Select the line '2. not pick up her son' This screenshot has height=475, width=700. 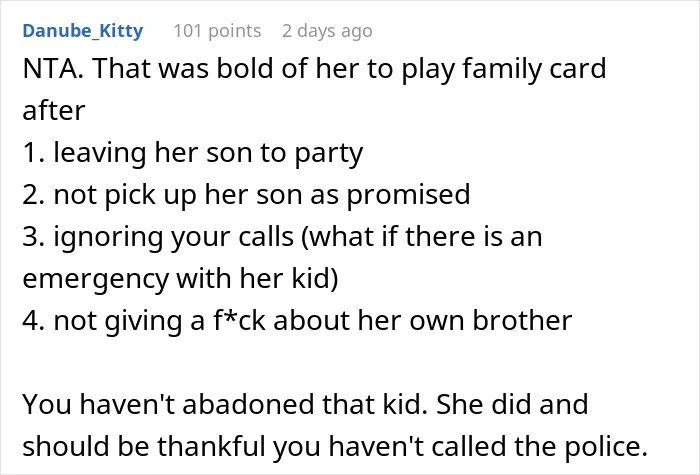(246, 195)
